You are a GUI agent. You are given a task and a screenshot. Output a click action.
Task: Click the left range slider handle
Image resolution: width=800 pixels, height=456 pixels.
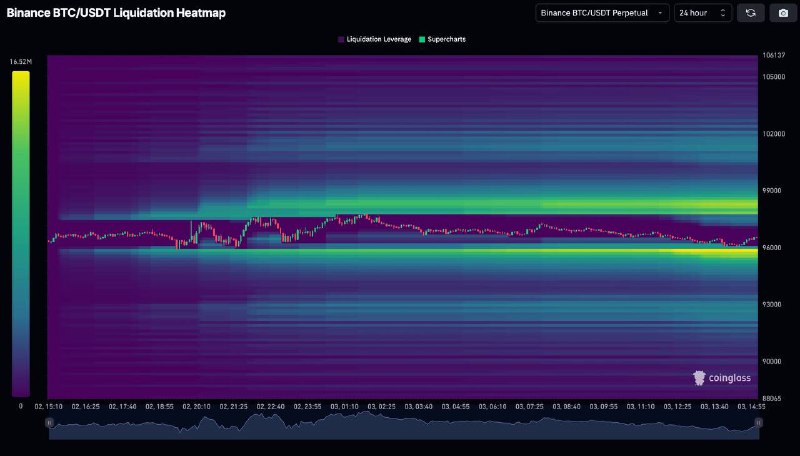[x=49, y=422]
